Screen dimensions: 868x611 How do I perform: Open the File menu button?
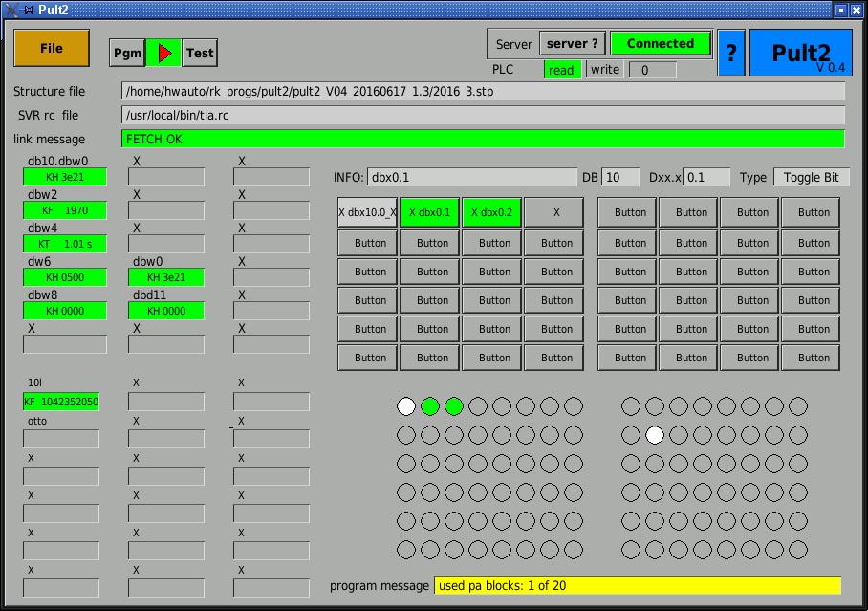point(52,49)
